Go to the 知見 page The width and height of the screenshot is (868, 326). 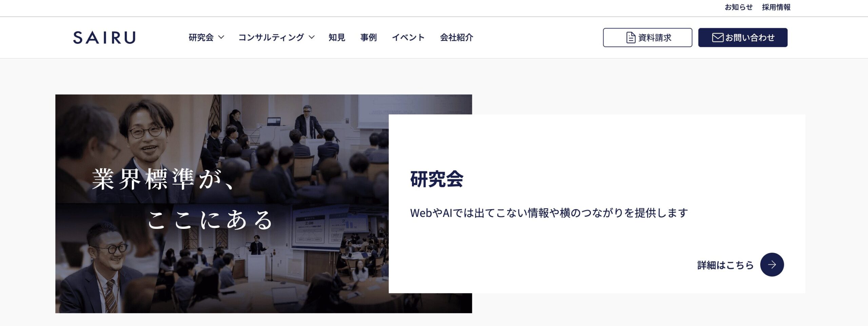click(x=337, y=37)
